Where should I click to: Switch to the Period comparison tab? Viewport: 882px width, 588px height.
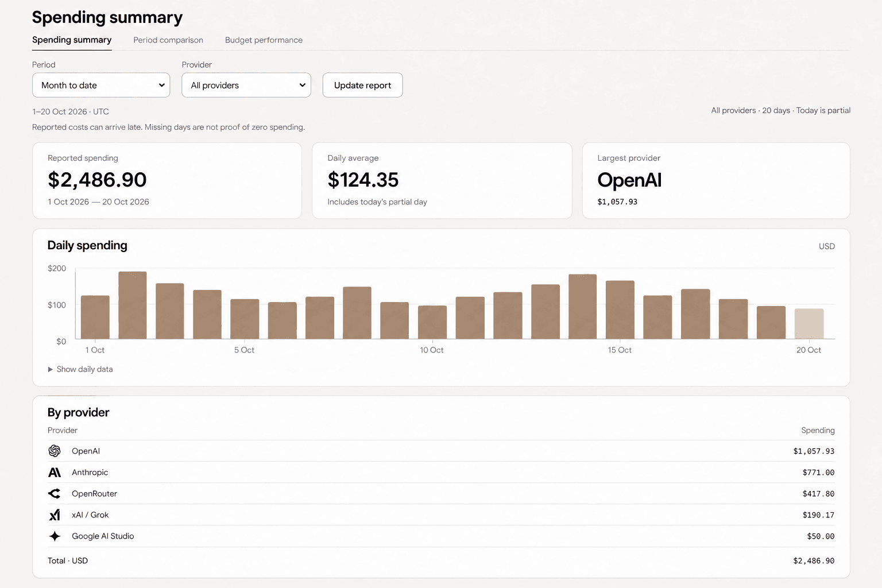pos(168,40)
